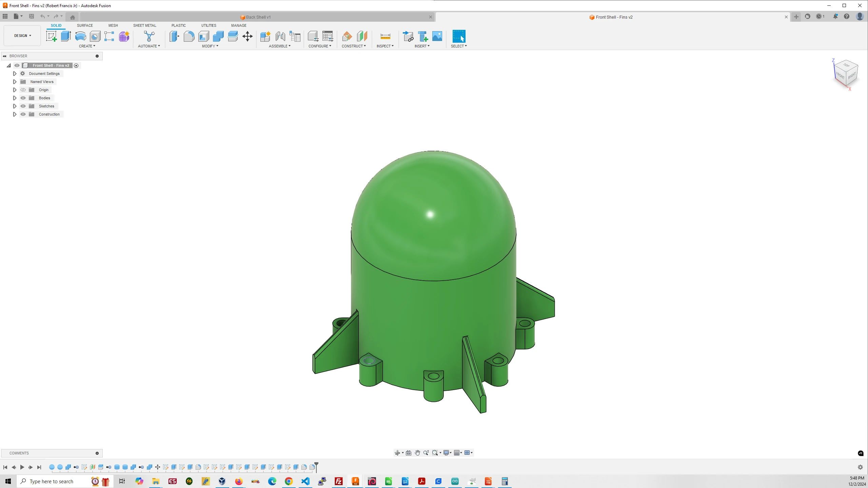This screenshot has width=868, height=488.
Task: Click the Extrude tool icon
Action: (x=66, y=36)
